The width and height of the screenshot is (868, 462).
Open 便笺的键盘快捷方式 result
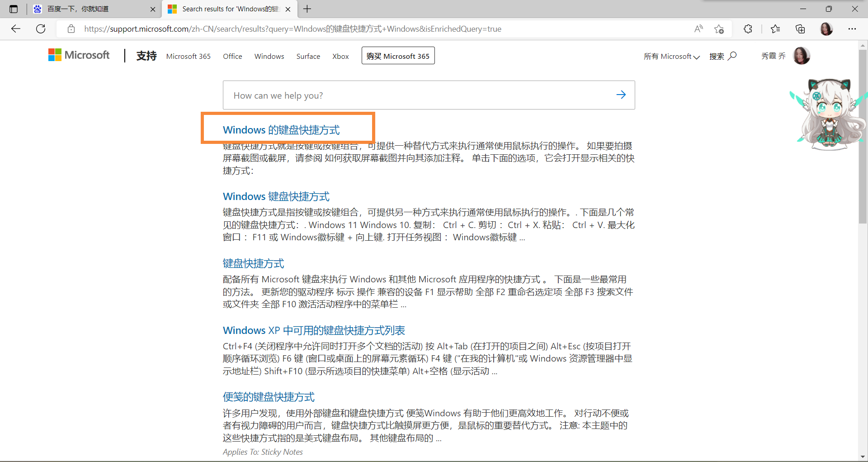click(269, 397)
